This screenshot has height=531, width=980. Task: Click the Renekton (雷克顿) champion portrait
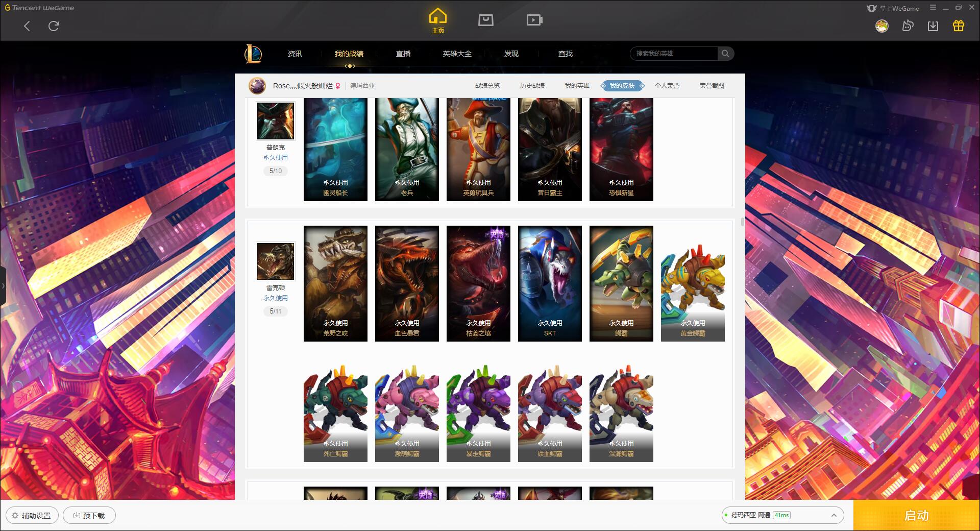click(276, 261)
